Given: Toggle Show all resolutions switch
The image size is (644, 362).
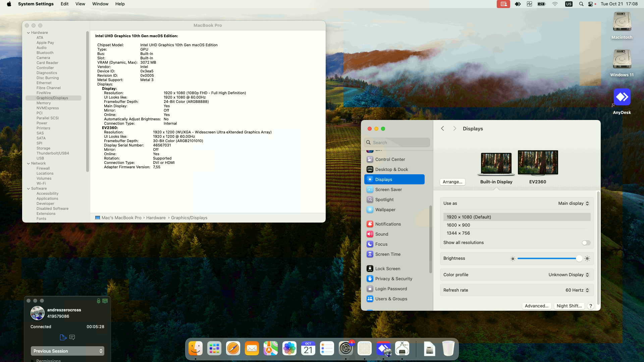Looking at the screenshot, I should 586,243.
